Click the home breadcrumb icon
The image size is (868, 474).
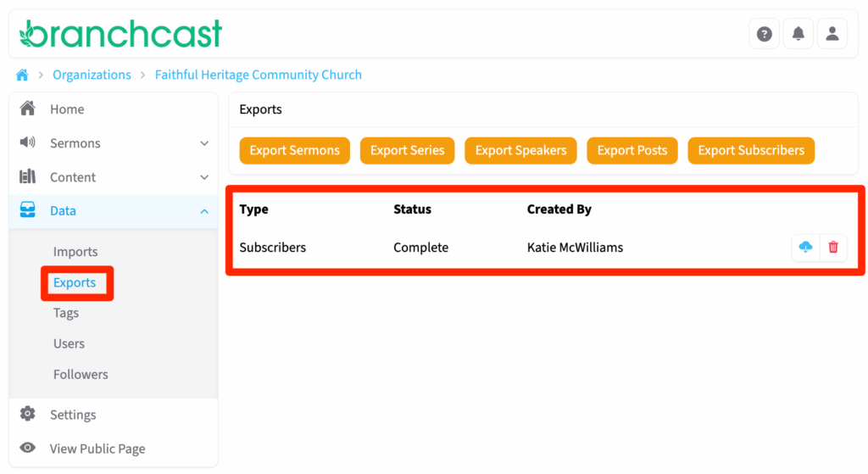tap(22, 75)
